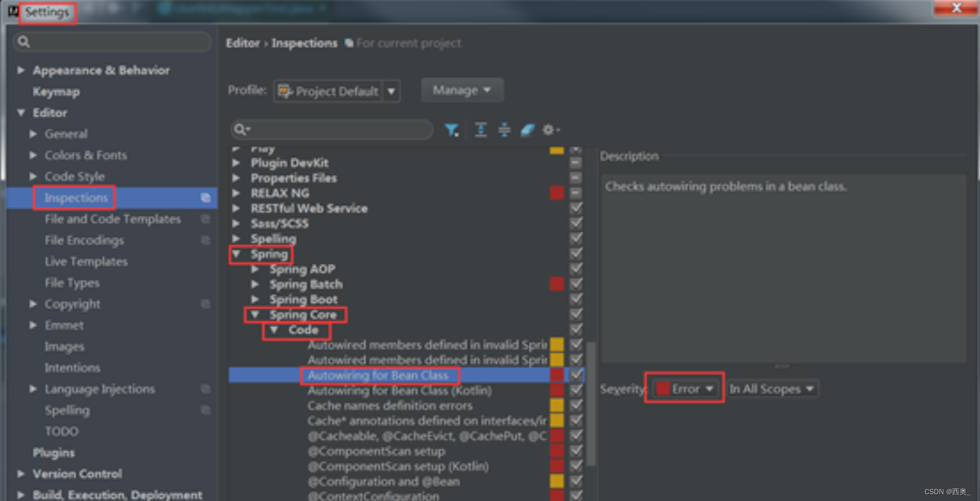980x501 pixels.
Task: Expand the Colors & Fonts section
Action: point(33,155)
